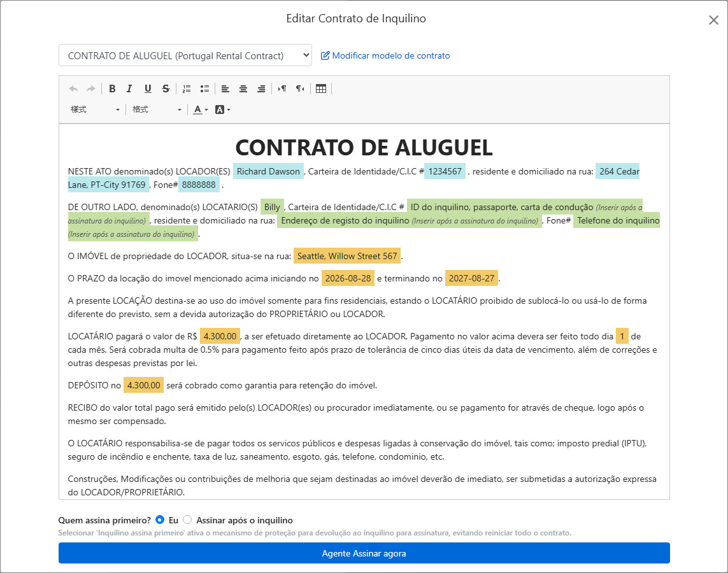
Task: Select Assinar após o inquilino radio option
Action: tap(187, 520)
